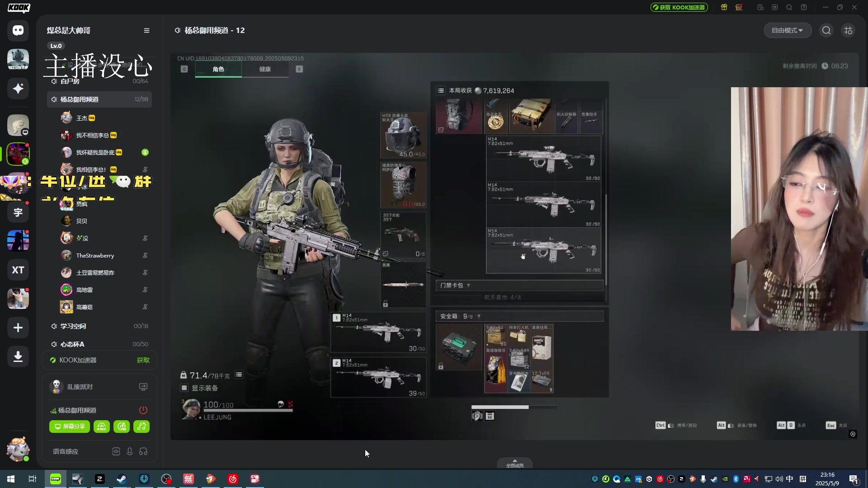Switch to the 健康 tab in game stream
868x488 pixels.
pos(265,69)
